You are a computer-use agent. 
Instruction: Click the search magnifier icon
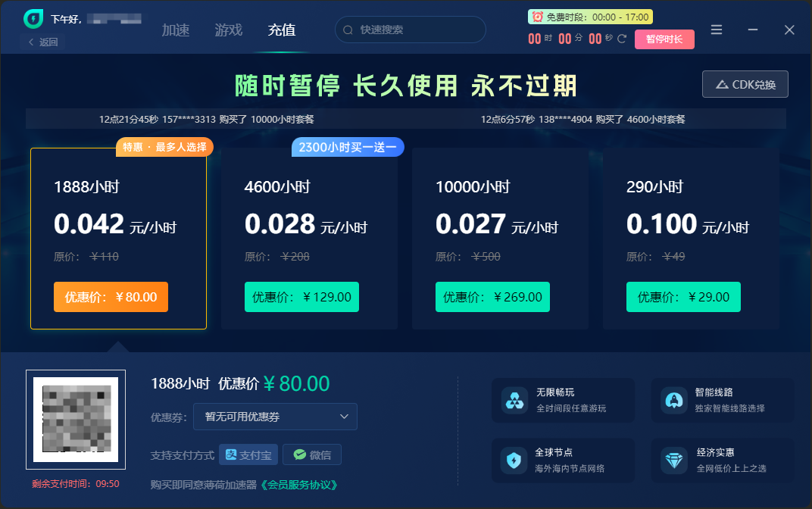pyautogui.click(x=348, y=30)
